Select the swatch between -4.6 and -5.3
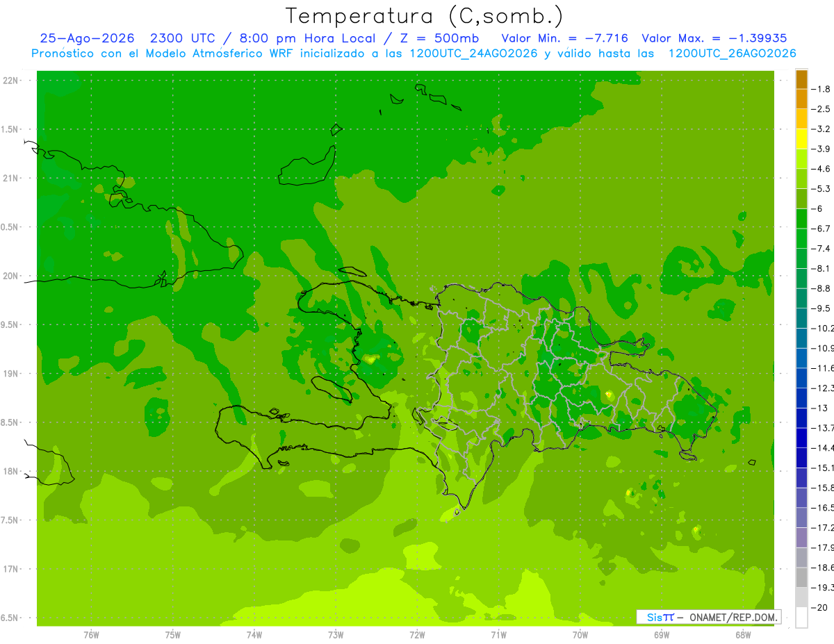This screenshot has height=644, width=834. coord(801,179)
